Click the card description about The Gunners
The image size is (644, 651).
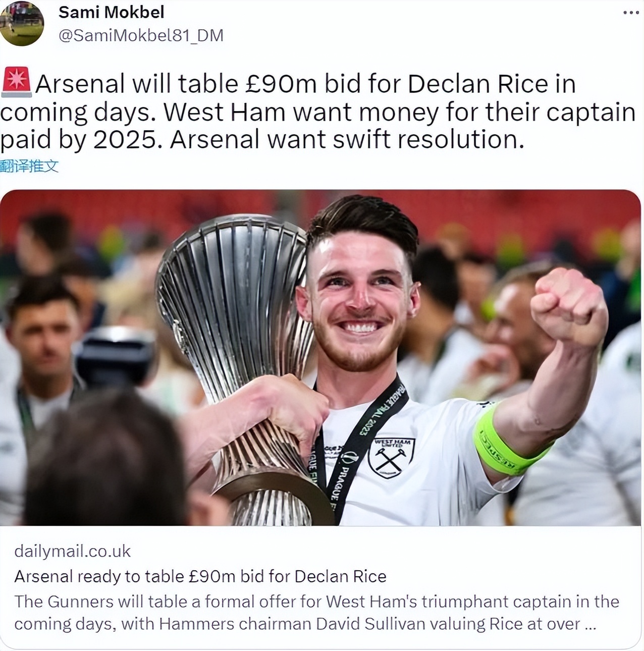click(x=316, y=612)
